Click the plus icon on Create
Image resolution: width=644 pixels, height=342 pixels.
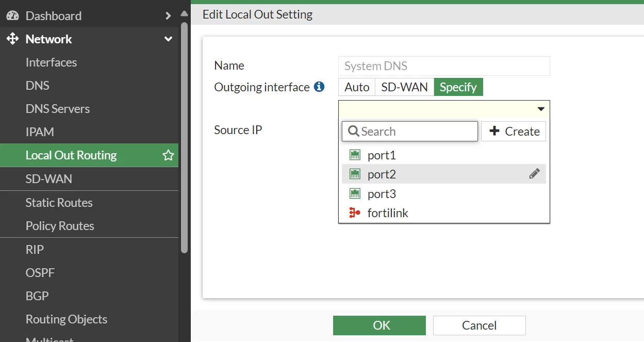click(x=494, y=131)
